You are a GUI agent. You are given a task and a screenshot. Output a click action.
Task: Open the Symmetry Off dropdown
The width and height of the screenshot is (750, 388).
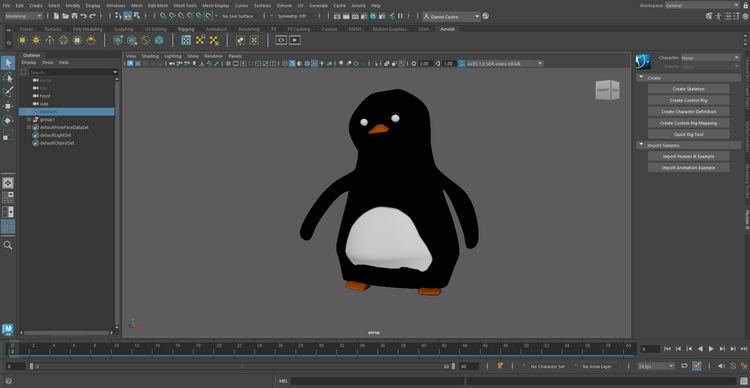[294, 16]
